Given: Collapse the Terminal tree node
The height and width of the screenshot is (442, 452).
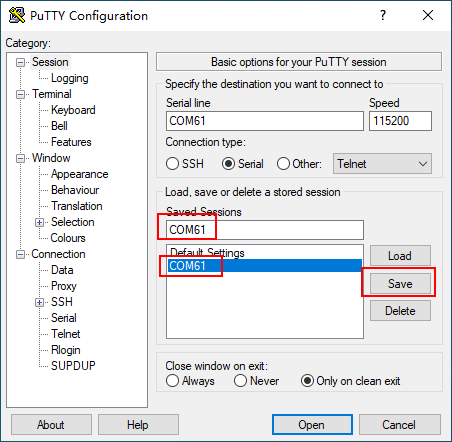Looking at the screenshot, I should tap(21, 94).
